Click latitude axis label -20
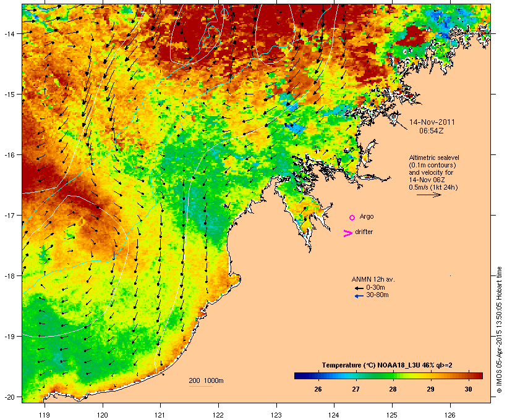This screenshot has width=507, height=420. [9, 397]
